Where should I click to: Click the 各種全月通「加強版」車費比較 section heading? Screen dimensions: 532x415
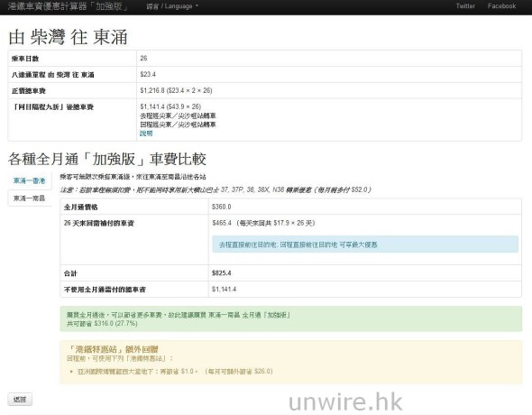[x=107, y=159]
